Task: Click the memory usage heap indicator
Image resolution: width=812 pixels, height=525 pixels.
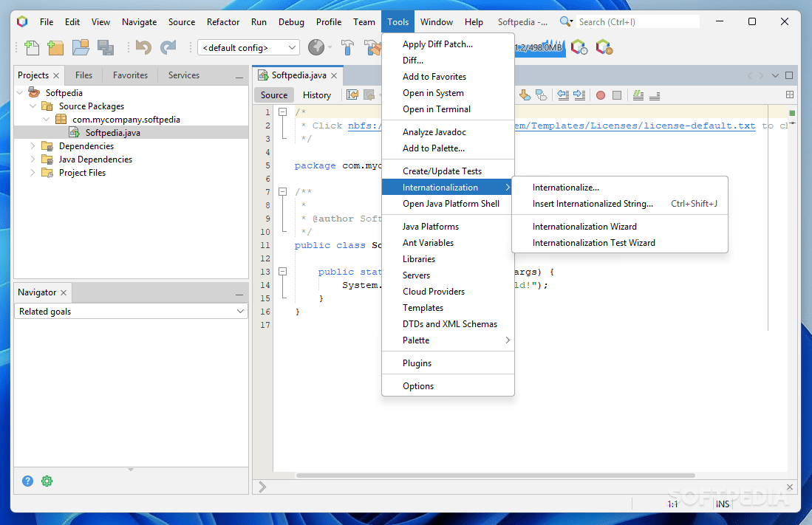Action: click(x=539, y=48)
